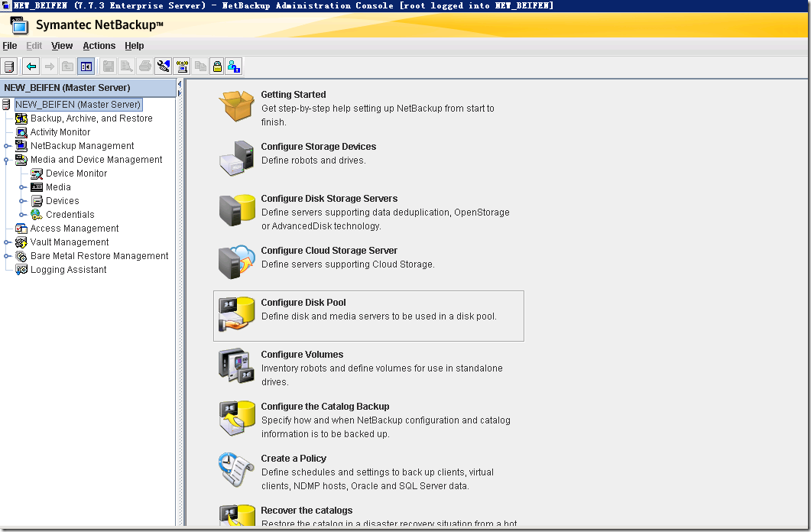The image size is (811, 532).
Task: Click the Symantec NetBackup logo icon
Action: tap(19, 24)
